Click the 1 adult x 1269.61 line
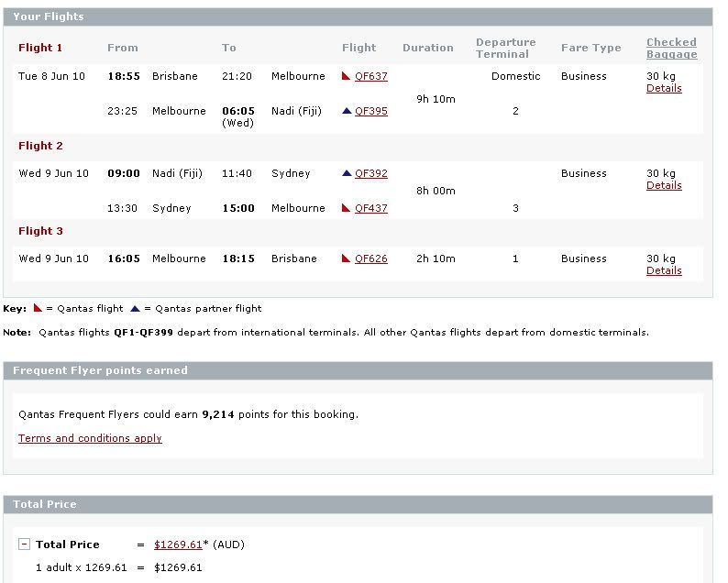 pos(119,567)
